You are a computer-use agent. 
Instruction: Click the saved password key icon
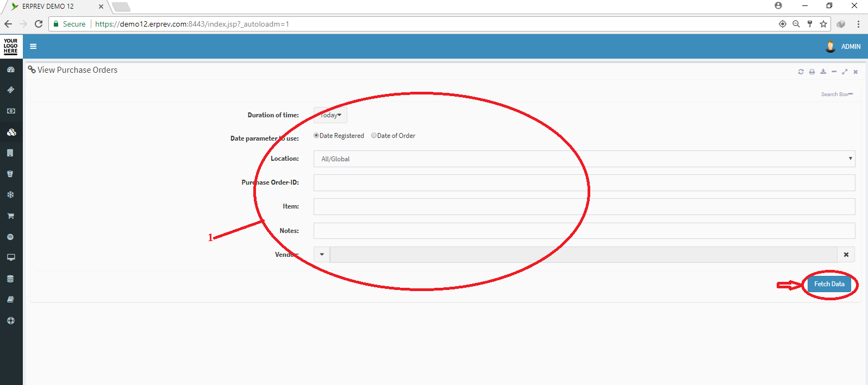coord(810,24)
